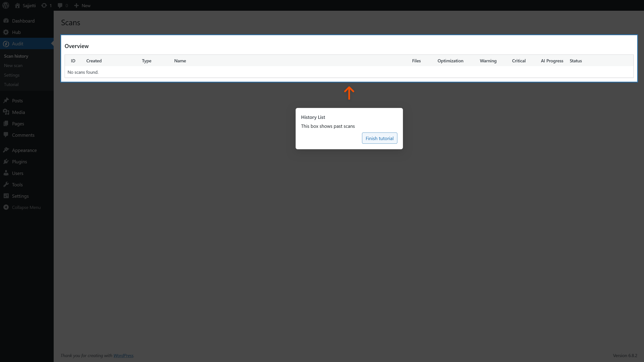This screenshot has width=644, height=362.
Task: Click the updates refresh icon
Action: click(44, 6)
